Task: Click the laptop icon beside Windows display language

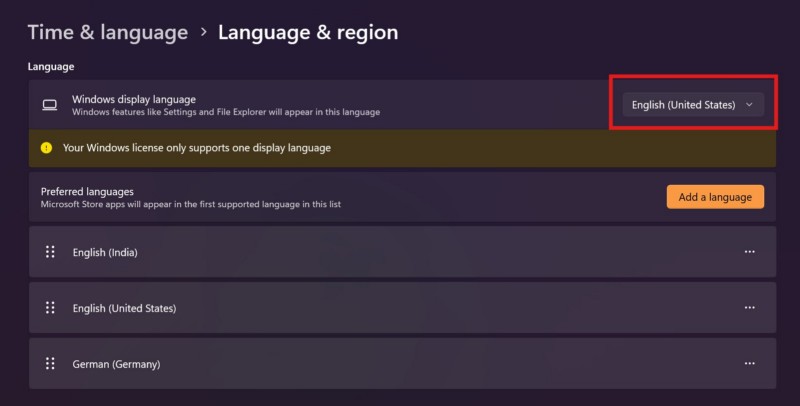Action: 49,105
